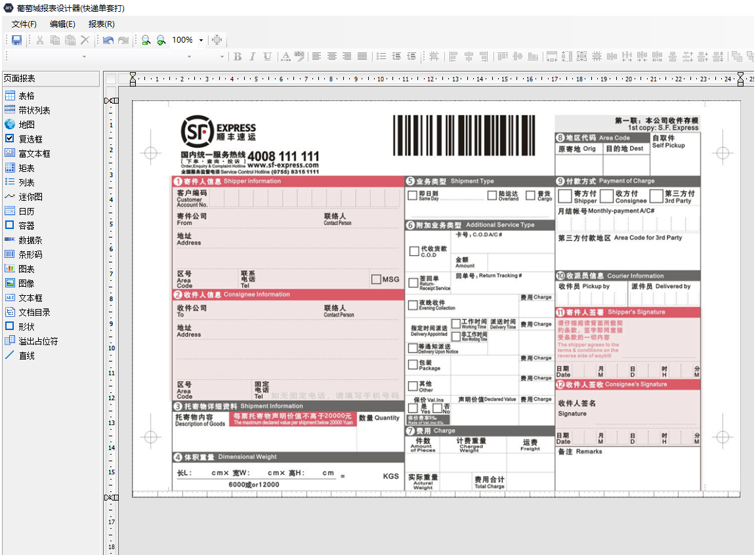This screenshot has width=756, height=557.
Task: Save the report with the floppy disk icon
Action: (x=17, y=40)
